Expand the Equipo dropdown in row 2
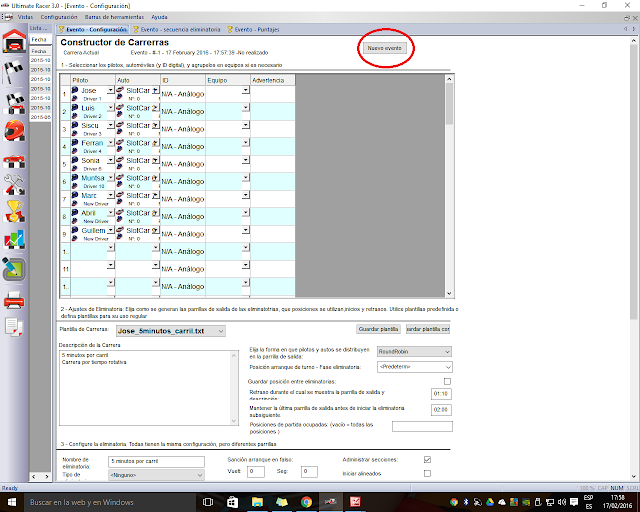The height and width of the screenshot is (512, 640). tap(245, 107)
